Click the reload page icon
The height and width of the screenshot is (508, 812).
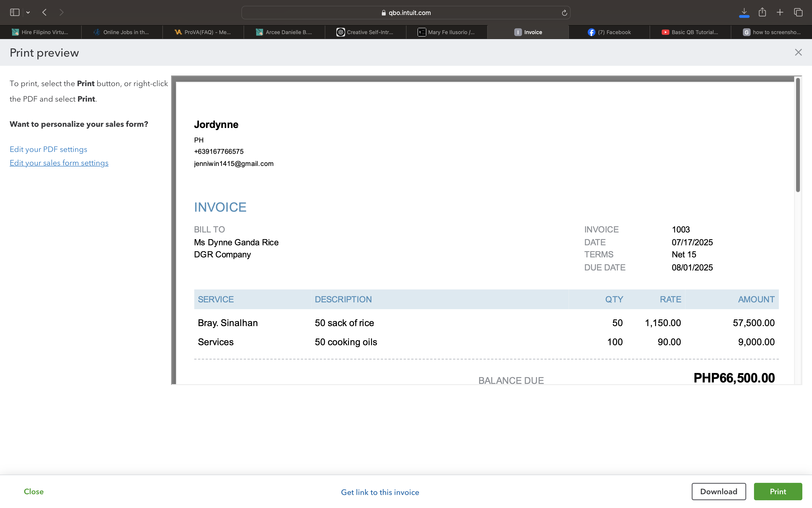pyautogui.click(x=564, y=13)
